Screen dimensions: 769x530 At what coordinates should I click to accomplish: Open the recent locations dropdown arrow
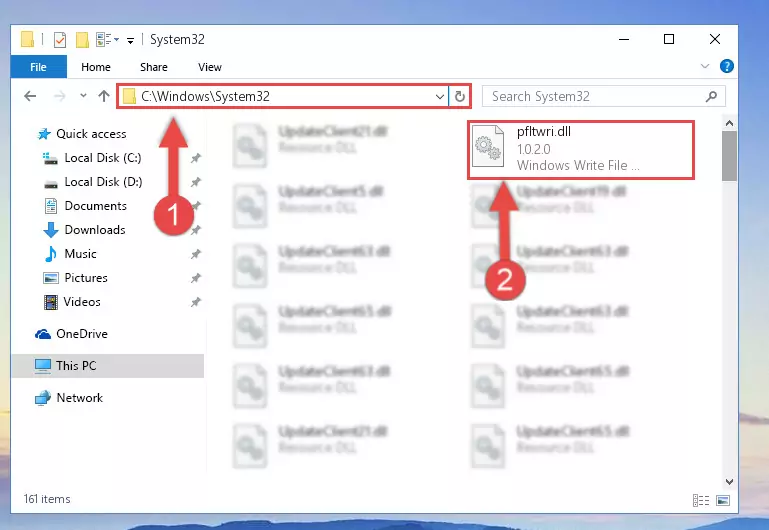pyautogui.click(x=83, y=96)
